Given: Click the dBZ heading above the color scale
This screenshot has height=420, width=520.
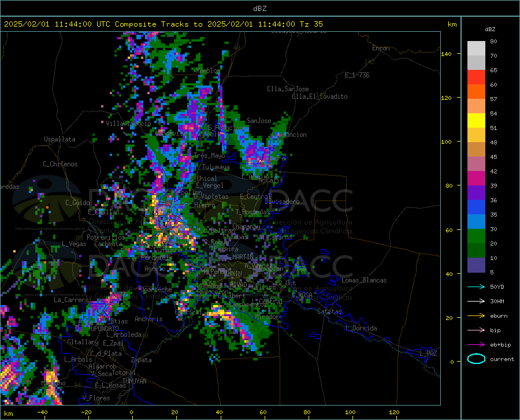Looking at the screenshot, I should pos(490,29).
